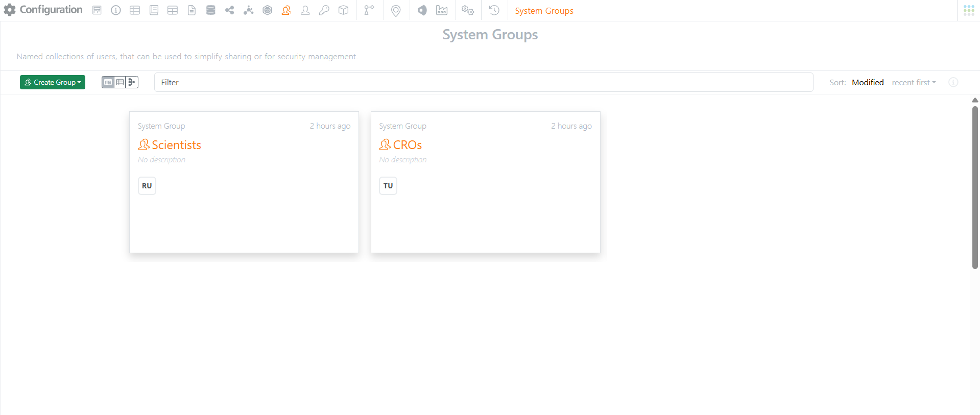Open the network graph nodes icon
Screen dimensions: 980x415
[248, 10]
